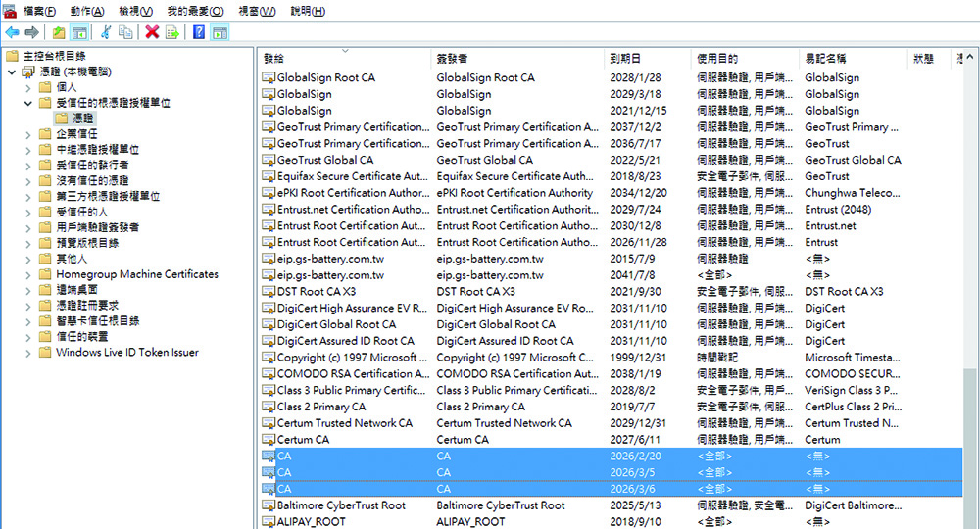Screen dimensions: 980x529
Task: Open the 我的最愛(O) menu
Action: [196, 11]
